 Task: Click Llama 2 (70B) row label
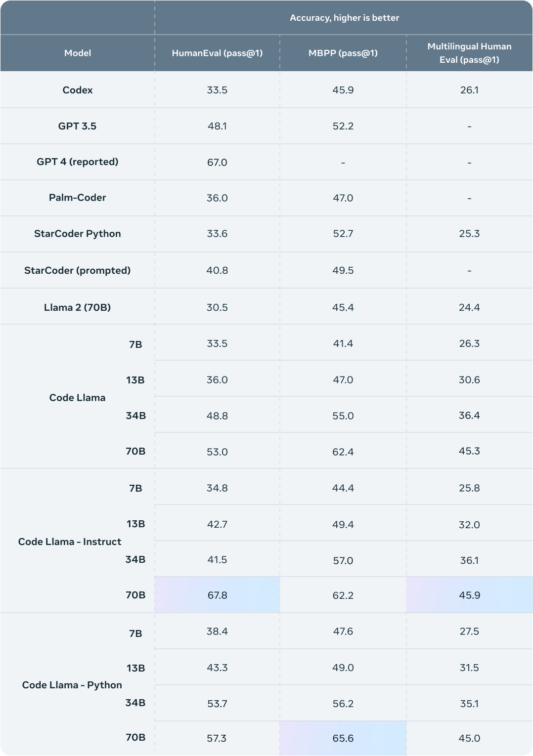click(x=78, y=307)
